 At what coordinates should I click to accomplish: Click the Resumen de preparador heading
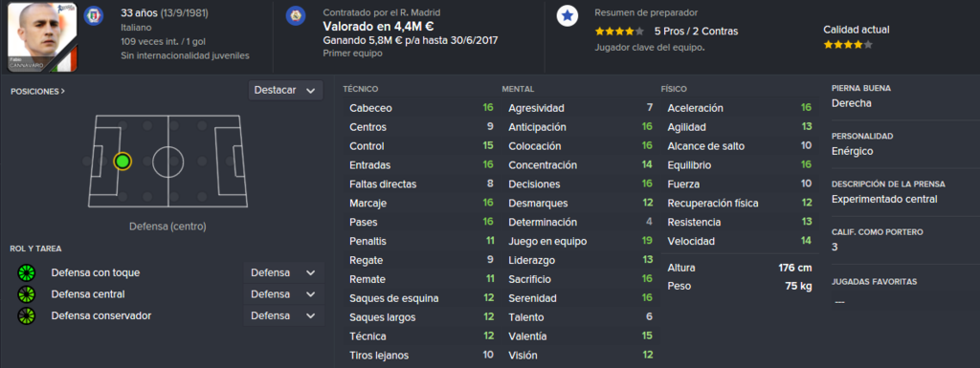pos(646,12)
